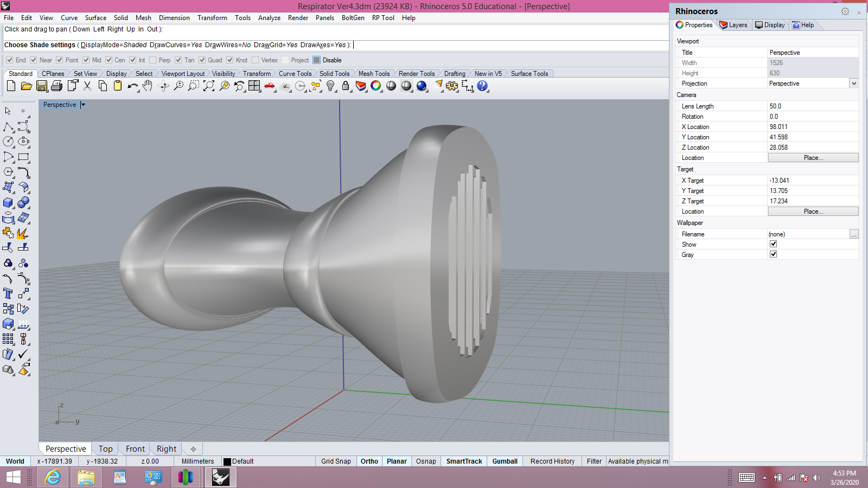Create a new file with New icon
868x488 pixels.
(x=11, y=86)
